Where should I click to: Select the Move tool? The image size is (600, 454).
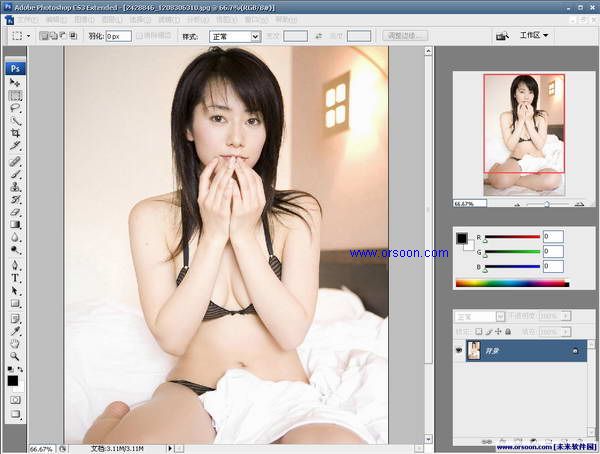pyautogui.click(x=15, y=83)
